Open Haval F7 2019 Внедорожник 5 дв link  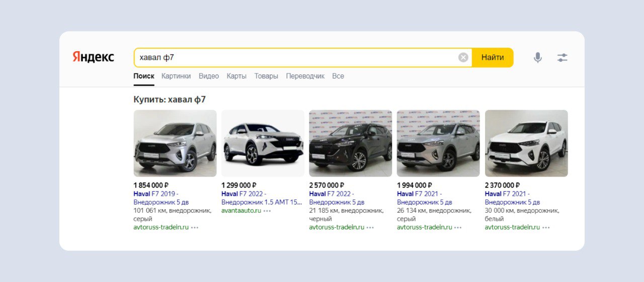[x=161, y=198]
